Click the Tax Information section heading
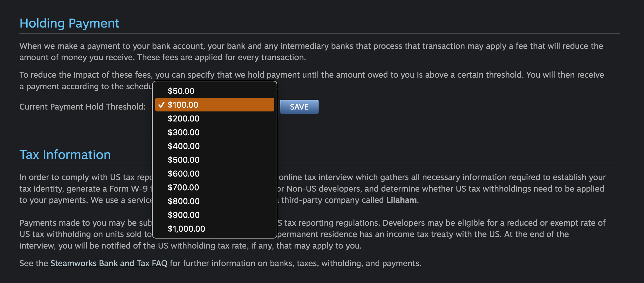The width and height of the screenshot is (644, 283). click(65, 155)
